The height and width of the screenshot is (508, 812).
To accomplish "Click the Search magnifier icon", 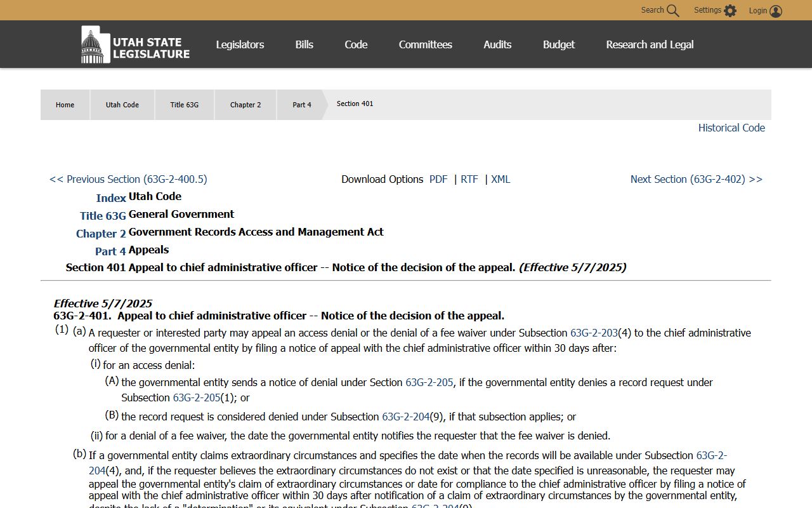I will pyautogui.click(x=673, y=11).
